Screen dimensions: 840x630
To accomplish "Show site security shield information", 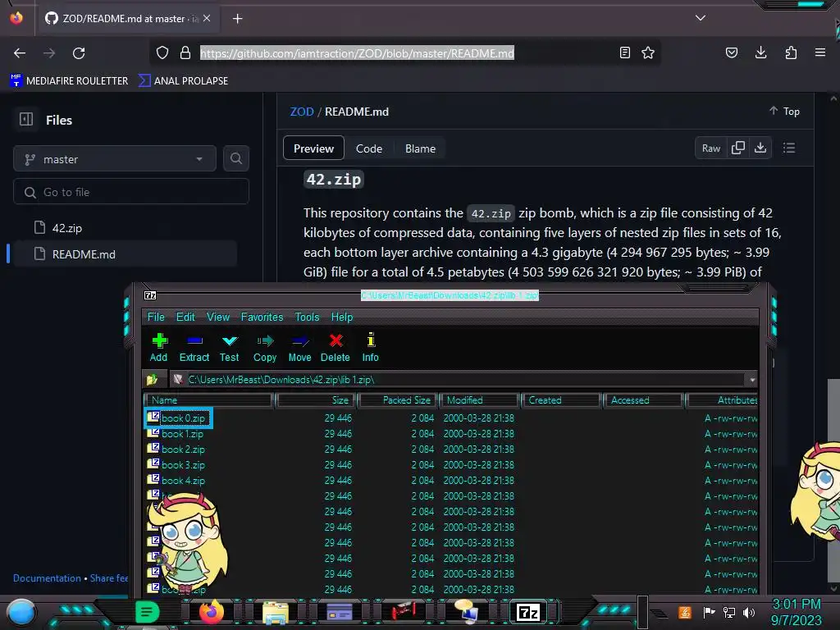I will pos(162,52).
